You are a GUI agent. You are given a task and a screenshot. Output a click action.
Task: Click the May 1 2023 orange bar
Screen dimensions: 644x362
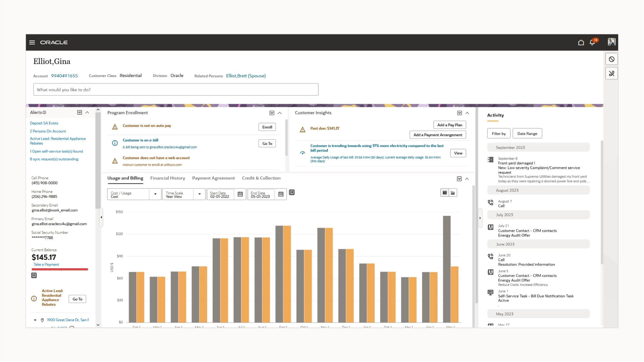click(455, 294)
